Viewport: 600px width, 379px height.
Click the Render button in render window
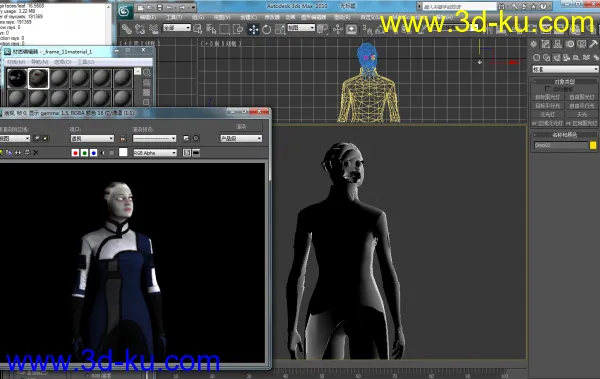pyautogui.click(x=241, y=126)
